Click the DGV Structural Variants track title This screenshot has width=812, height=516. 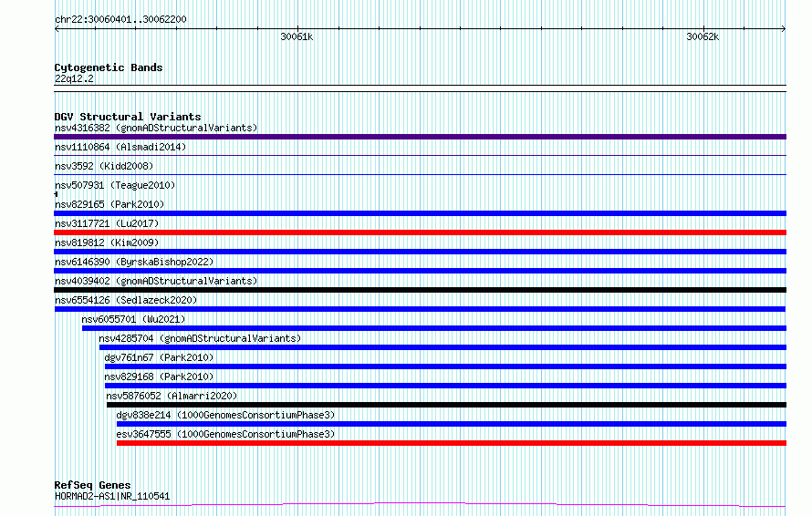coord(128,117)
